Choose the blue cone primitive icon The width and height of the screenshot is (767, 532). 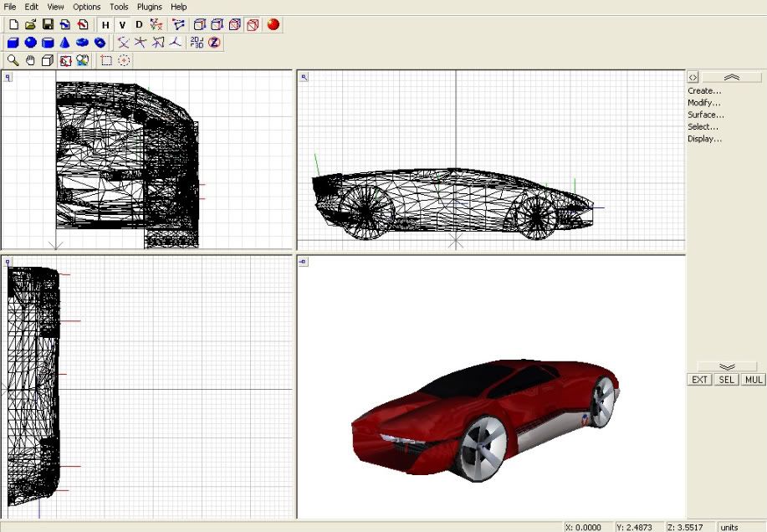pos(64,43)
